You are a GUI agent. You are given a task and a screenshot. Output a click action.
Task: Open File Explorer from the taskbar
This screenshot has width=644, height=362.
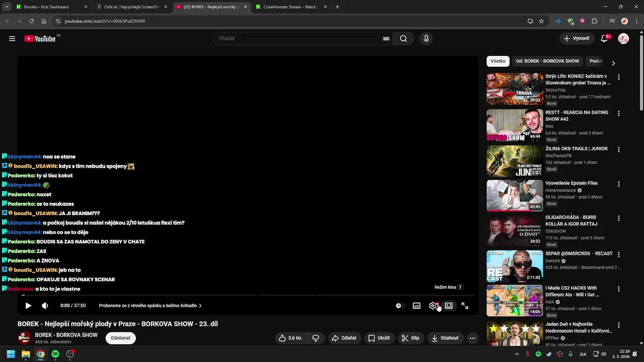26,354
